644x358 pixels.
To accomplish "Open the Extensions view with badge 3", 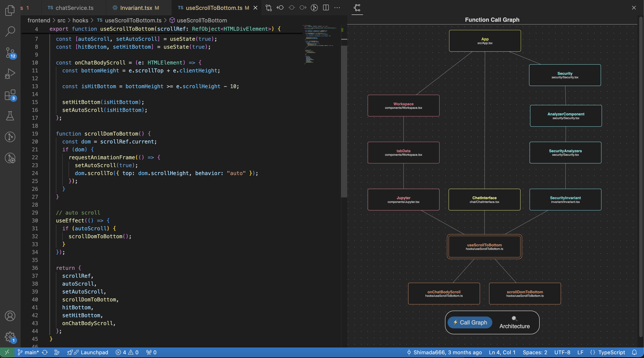I will (x=10, y=95).
